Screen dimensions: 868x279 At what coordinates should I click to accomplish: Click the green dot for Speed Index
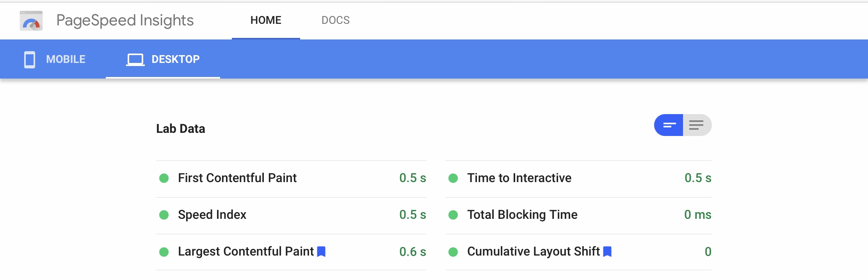[164, 215]
